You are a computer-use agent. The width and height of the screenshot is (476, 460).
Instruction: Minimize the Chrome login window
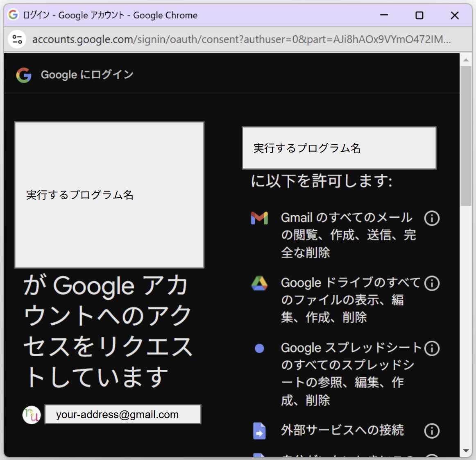click(384, 15)
